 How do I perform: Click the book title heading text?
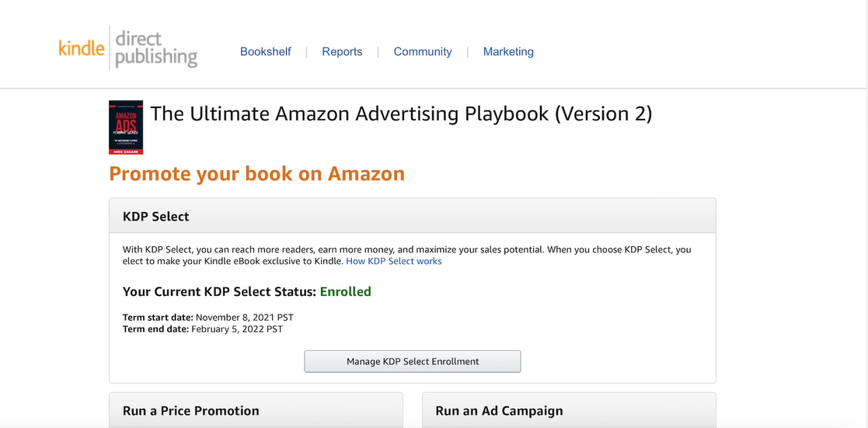401,113
